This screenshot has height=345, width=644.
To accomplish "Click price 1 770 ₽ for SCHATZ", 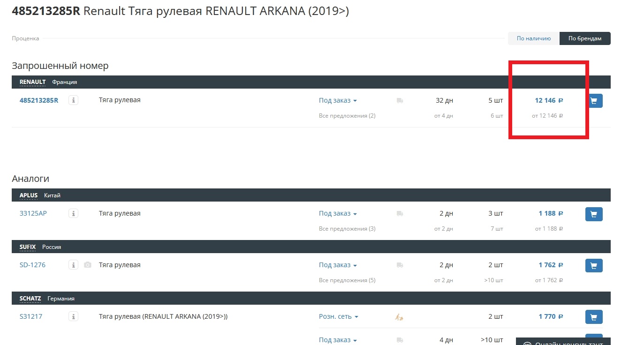I will click(551, 316).
